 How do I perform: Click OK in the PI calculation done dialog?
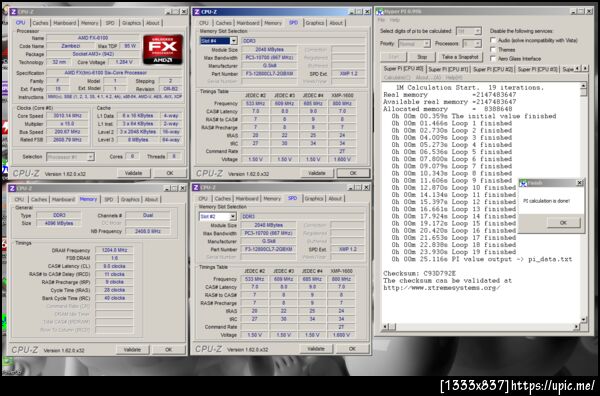tap(563, 223)
